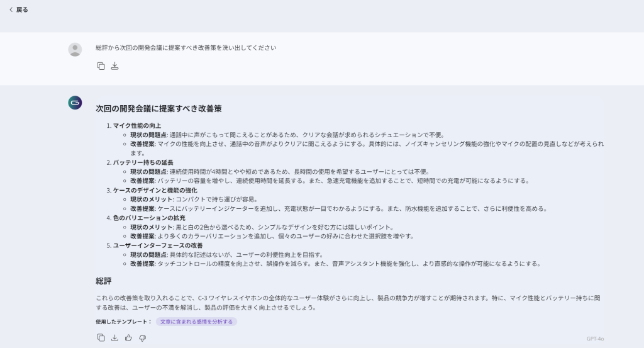Select the バッテリー持ちの延長 list item
Viewport: 644px width, 348px height.
pyautogui.click(x=143, y=162)
